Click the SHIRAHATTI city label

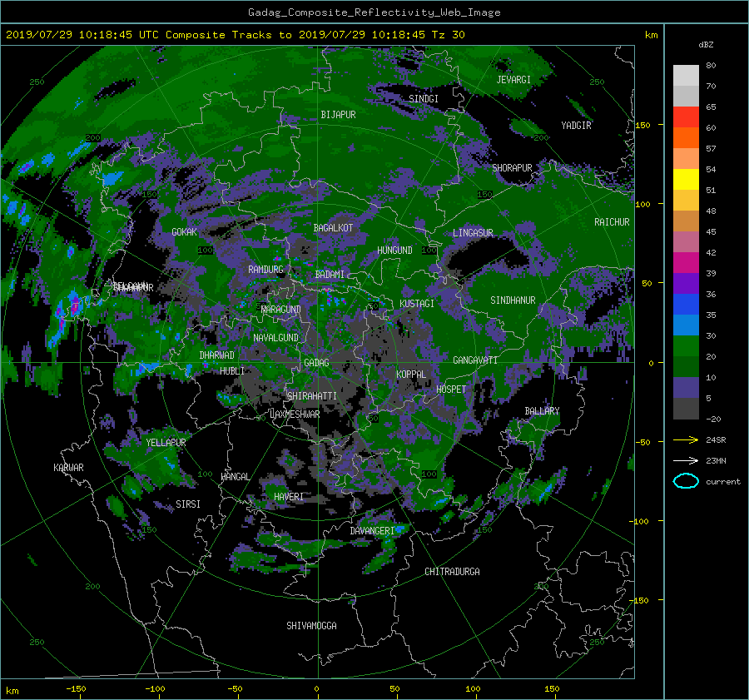click(312, 395)
